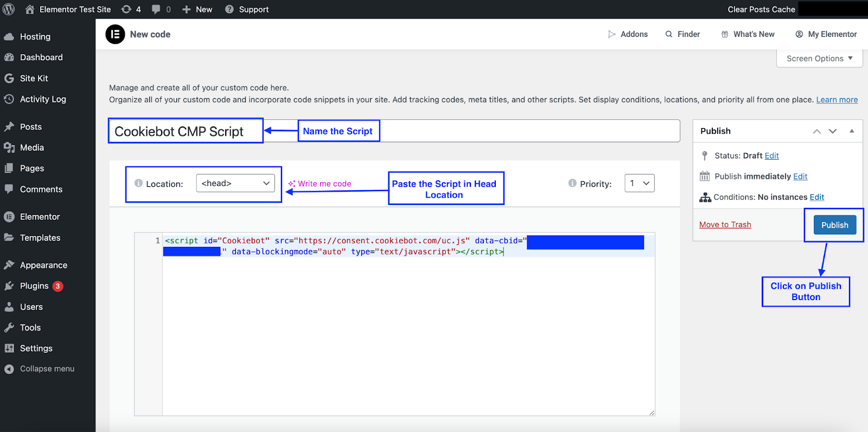Viewport: 868px width, 432px height.
Task: Click the What's New gift icon
Action: pos(725,34)
